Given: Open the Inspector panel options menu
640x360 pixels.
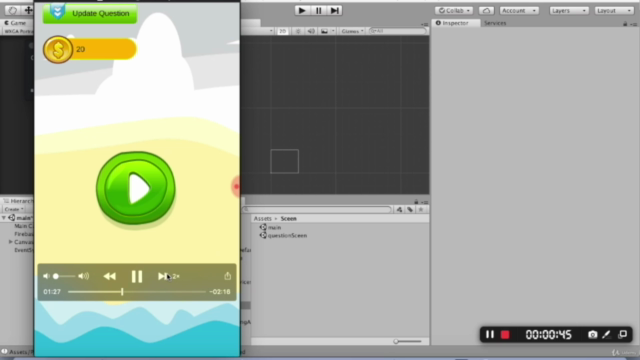Looking at the screenshot, I should coord(633,24).
